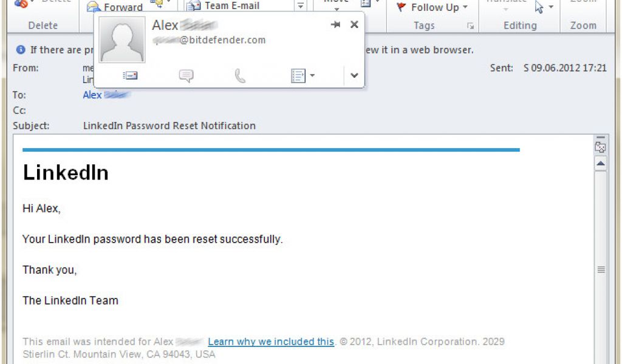The image size is (622, 364).
Task: Close the Alex contact card
Action: 355,24
